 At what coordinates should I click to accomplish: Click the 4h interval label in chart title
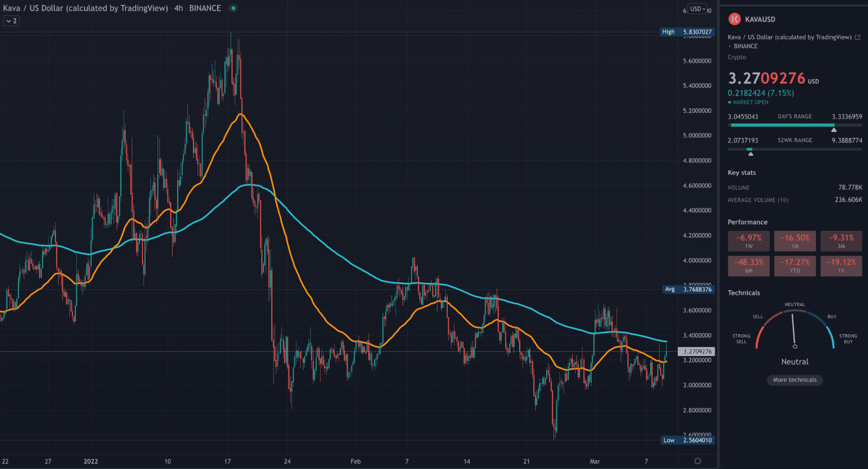(x=178, y=8)
